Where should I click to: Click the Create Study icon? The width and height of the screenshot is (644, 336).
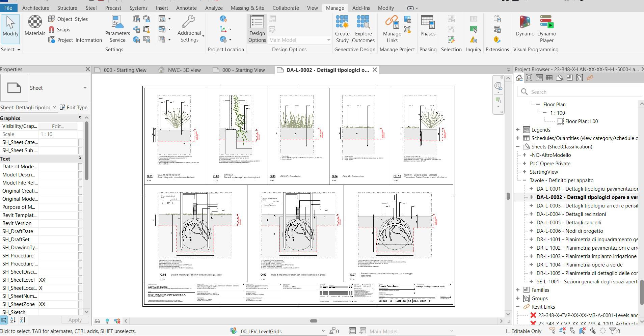(x=342, y=29)
